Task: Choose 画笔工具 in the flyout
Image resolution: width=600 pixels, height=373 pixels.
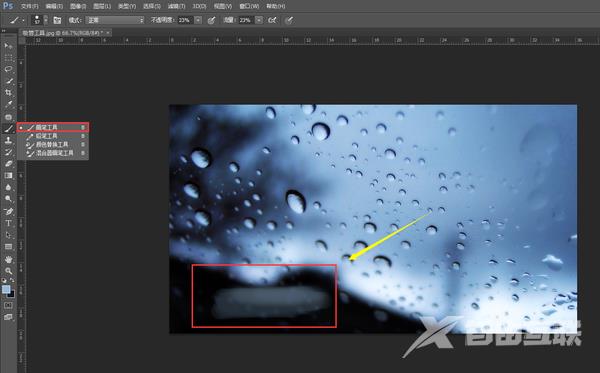Action: point(53,127)
